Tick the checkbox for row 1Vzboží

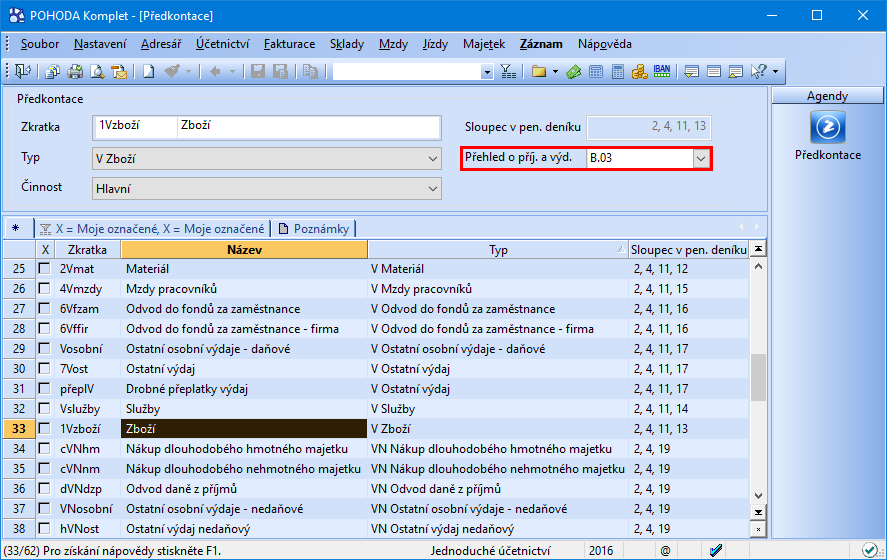[x=44, y=429]
